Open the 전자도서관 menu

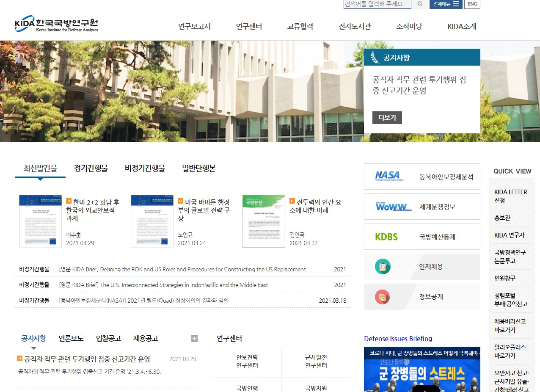tap(355, 26)
